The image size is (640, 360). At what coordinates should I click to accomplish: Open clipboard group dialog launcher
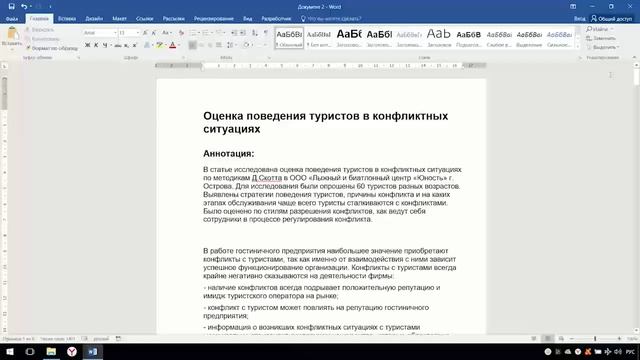click(x=78, y=58)
